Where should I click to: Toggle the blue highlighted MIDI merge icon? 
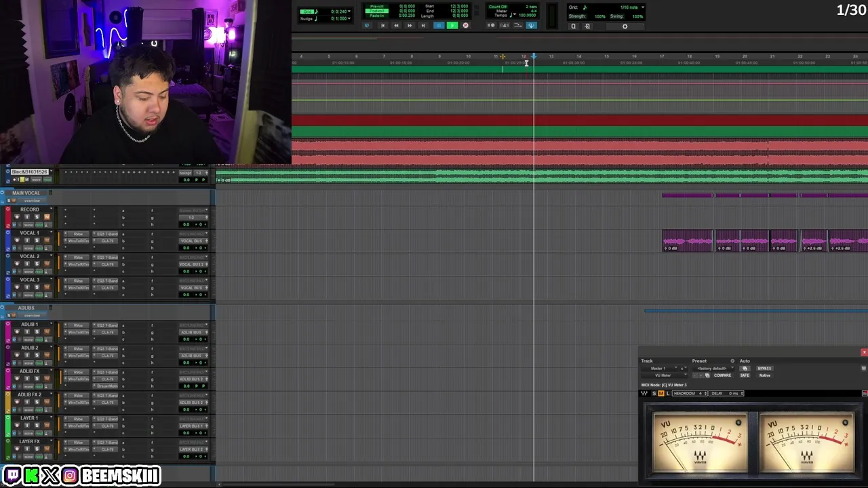click(x=531, y=26)
